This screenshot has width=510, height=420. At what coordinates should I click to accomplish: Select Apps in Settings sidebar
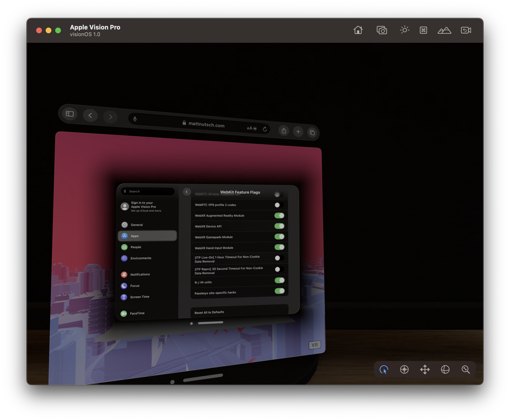(x=147, y=236)
